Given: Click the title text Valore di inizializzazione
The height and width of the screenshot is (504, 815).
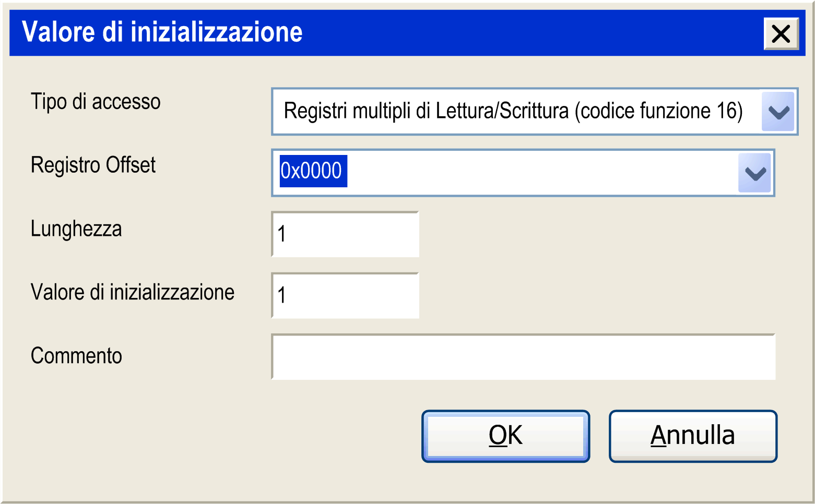Looking at the screenshot, I should coord(162,32).
